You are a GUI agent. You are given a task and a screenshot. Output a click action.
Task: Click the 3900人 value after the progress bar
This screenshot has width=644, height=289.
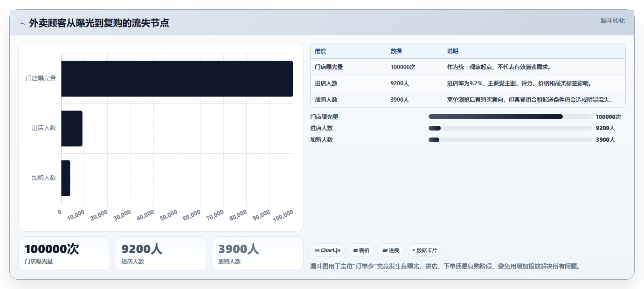coord(605,140)
